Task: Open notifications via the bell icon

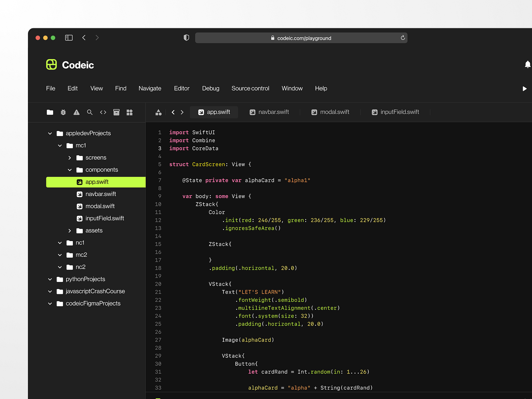Action: pyautogui.click(x=528, y=64)
